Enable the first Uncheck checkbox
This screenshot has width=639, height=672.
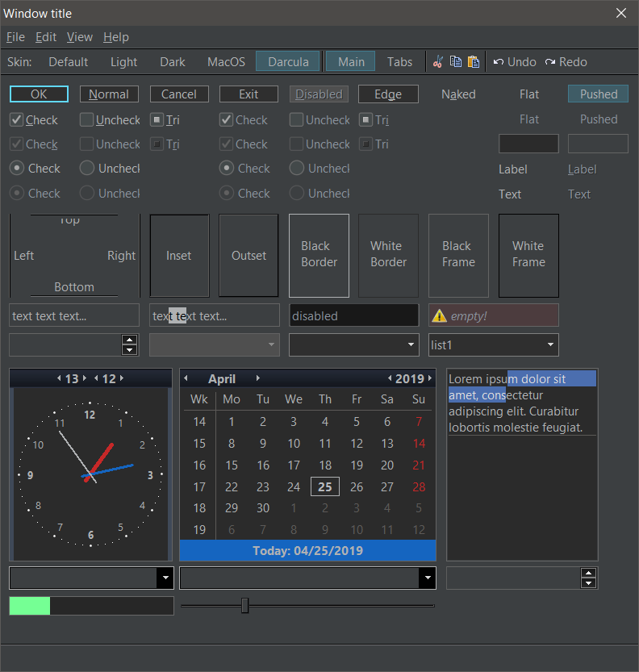(87, 120)
